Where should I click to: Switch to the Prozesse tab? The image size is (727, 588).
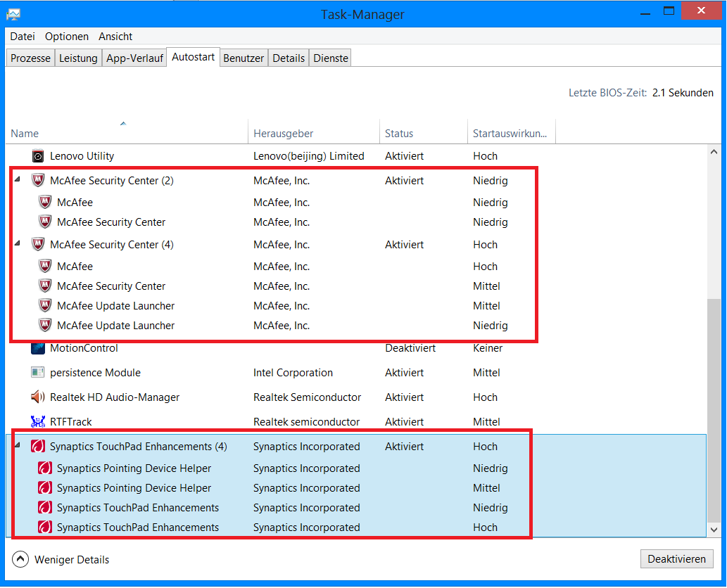(30, 58)
